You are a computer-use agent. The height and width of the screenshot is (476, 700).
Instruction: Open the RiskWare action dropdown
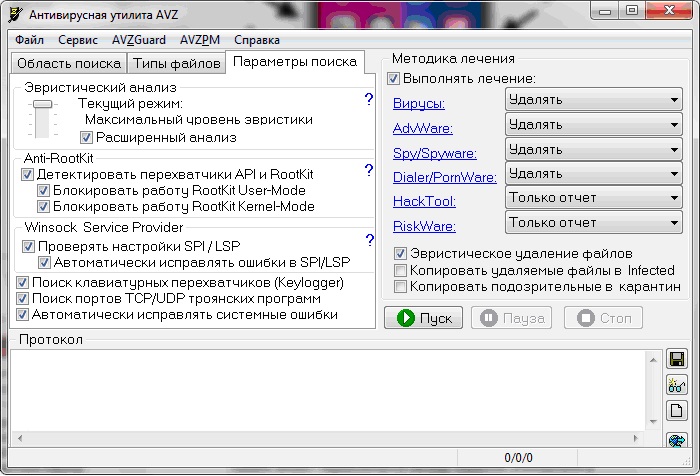[593, 222]
